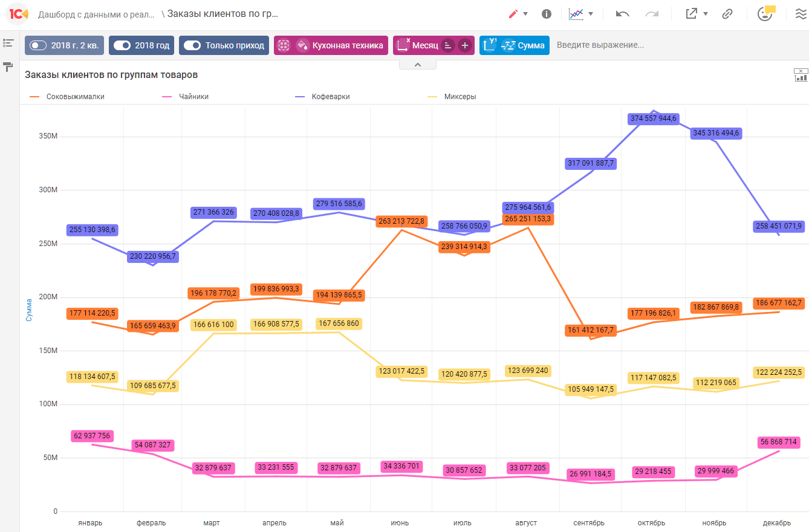This screenshot has width=809, height=532.
Task: Click the measure icon next to Сумма
Action: tap(508, 45)
